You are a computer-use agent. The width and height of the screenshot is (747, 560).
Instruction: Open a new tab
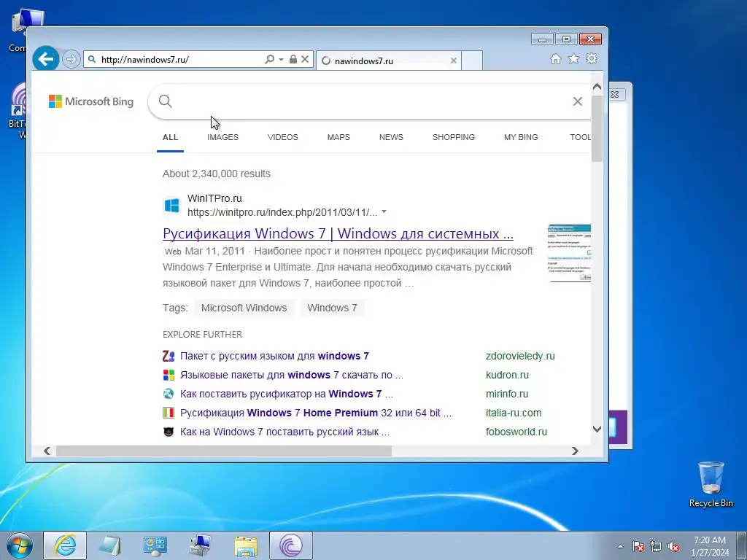472,61
